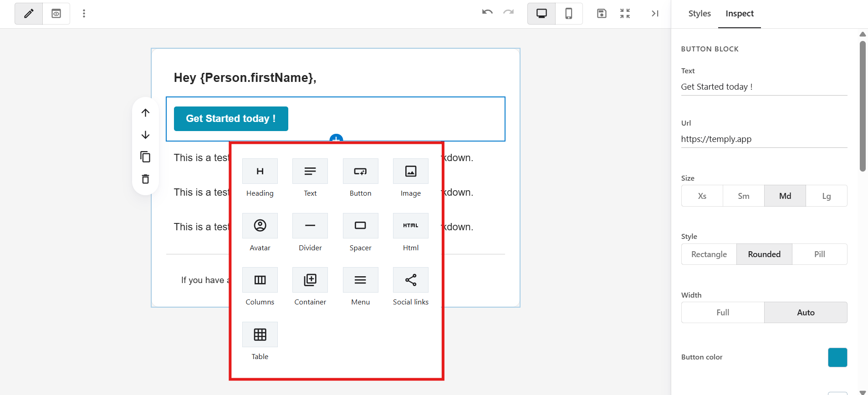Screen dimensions: 868x395
Task: Move the block down with the arrow
Action: pyautogui.click(x=145, y=135)
